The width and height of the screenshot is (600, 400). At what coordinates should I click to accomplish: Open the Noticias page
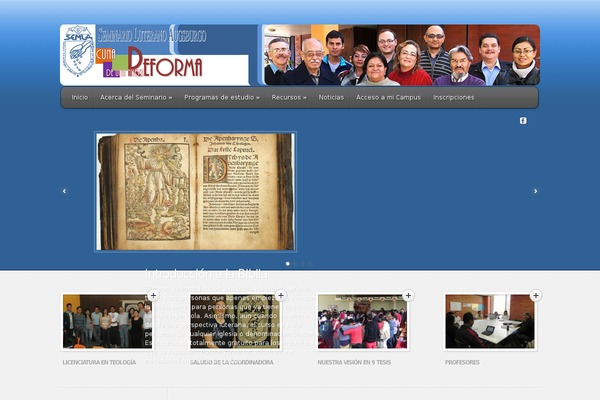[331, 98]
